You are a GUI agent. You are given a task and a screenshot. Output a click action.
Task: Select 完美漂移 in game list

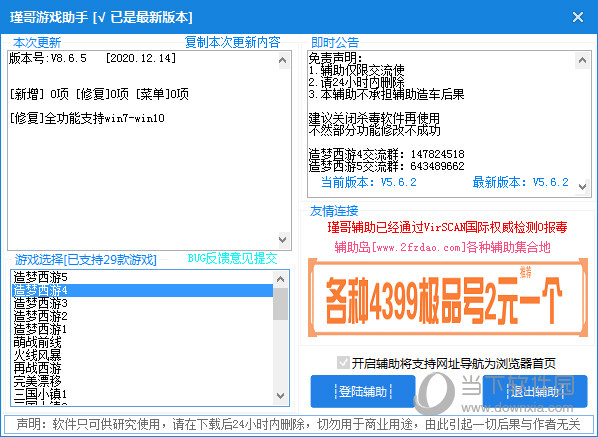tap(142, 381)
